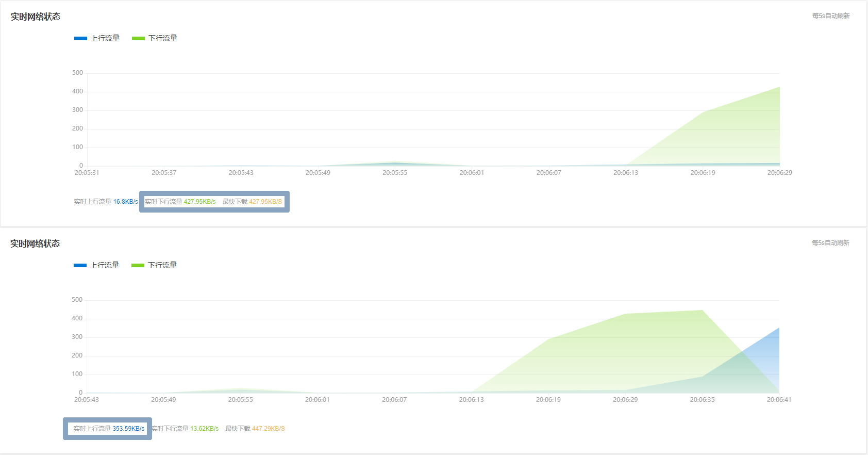Click the upper panel's 实时网络状态 heading

(36, 17)
